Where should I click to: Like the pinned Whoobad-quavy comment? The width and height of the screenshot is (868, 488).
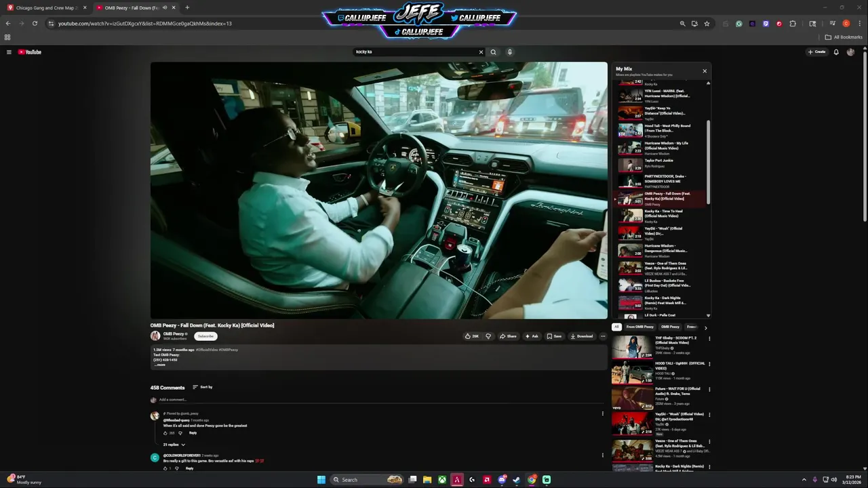click(165, 433)
